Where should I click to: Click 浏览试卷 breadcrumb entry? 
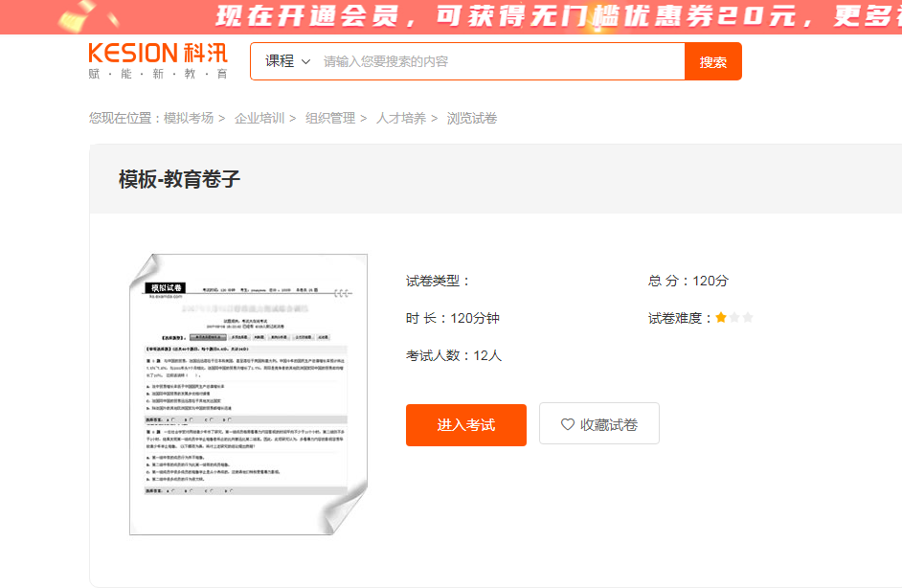(473, 118)
